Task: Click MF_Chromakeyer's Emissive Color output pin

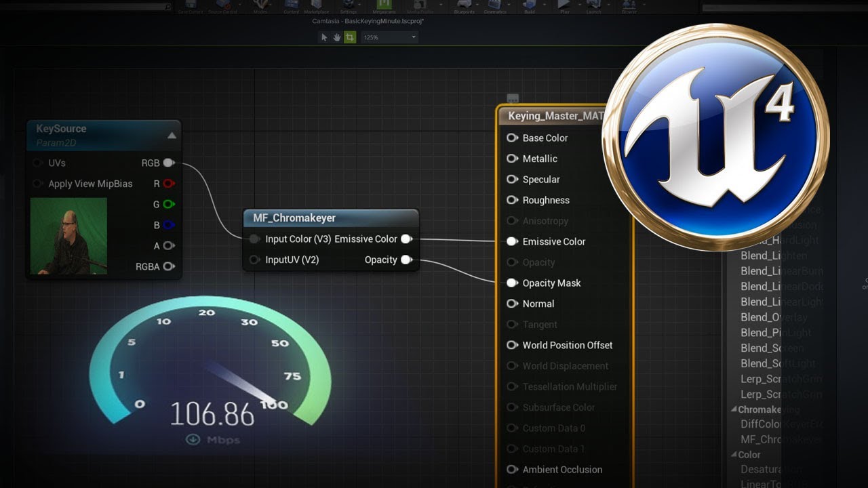Action: point(406,239)
